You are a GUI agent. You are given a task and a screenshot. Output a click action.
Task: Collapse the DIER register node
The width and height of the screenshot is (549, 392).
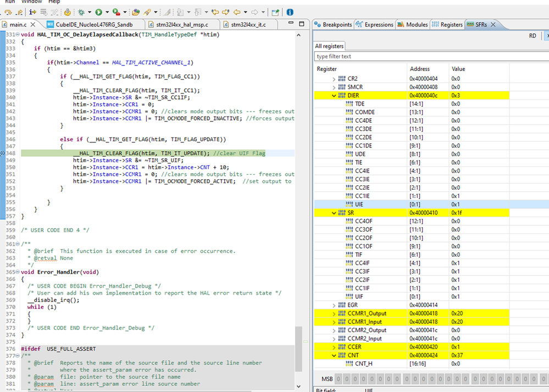[x=334, y=96]
